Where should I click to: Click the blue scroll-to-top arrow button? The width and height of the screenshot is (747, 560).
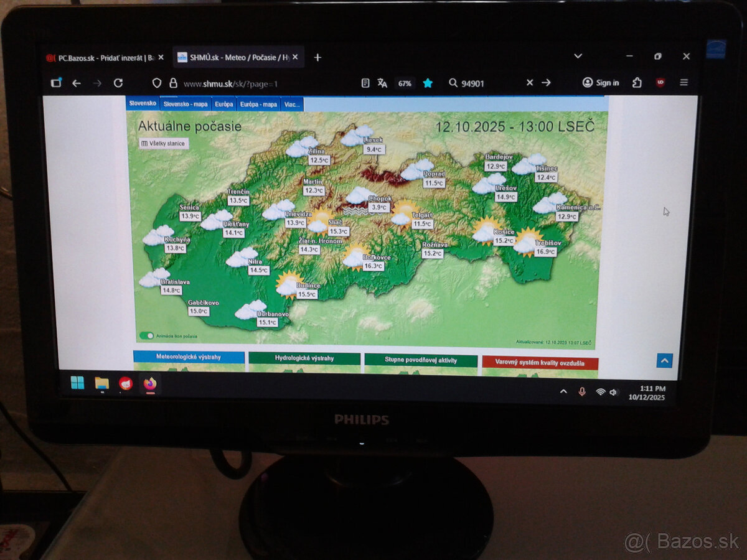pos(664,360)
